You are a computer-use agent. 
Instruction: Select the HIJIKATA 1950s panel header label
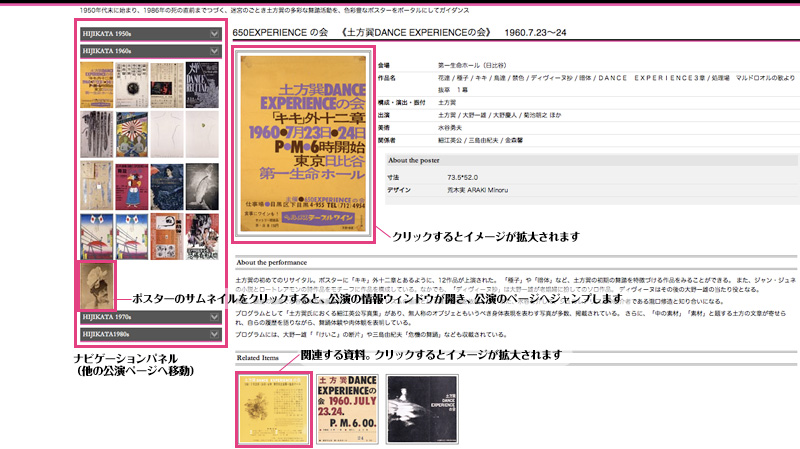click(107, 34)
